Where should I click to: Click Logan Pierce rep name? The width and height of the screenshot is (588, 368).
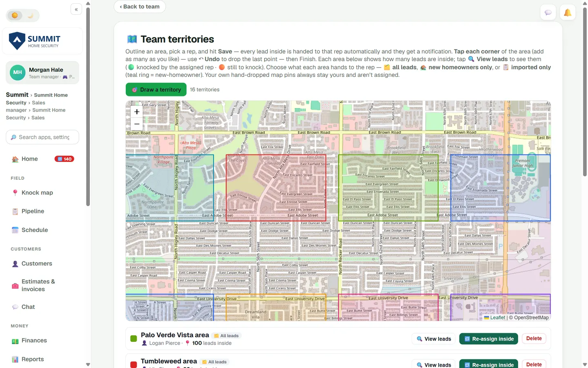click(165, 343)
